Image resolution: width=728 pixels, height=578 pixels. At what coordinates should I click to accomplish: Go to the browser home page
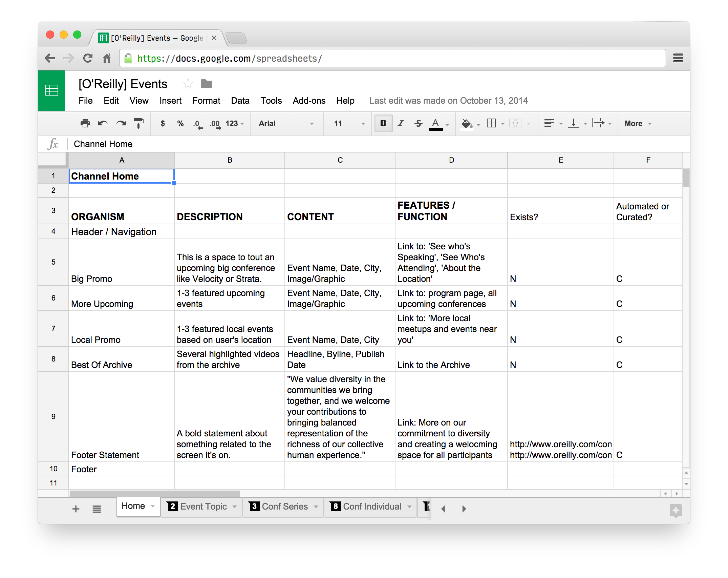(x=107, y=58)
